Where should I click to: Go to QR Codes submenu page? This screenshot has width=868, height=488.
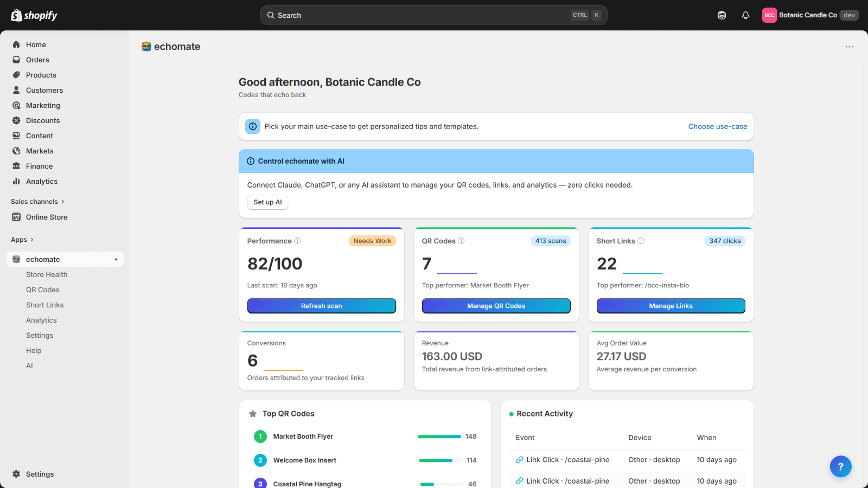pos(43,290)
